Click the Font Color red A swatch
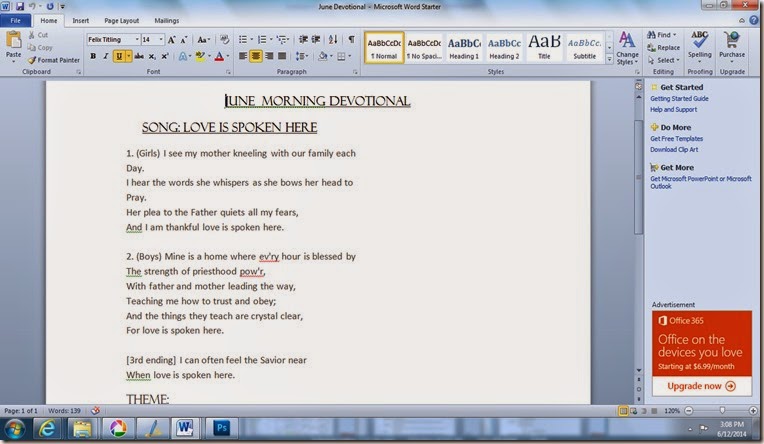The width and height of the screenshot is (764, 444). (x=219, y=57)
